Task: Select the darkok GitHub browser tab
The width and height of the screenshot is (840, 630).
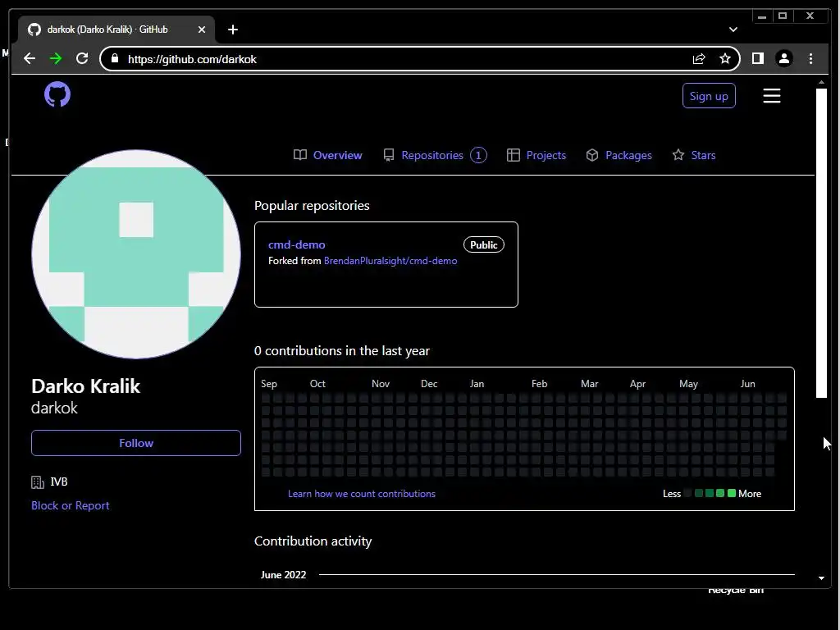Action: [x=116, y=30]
